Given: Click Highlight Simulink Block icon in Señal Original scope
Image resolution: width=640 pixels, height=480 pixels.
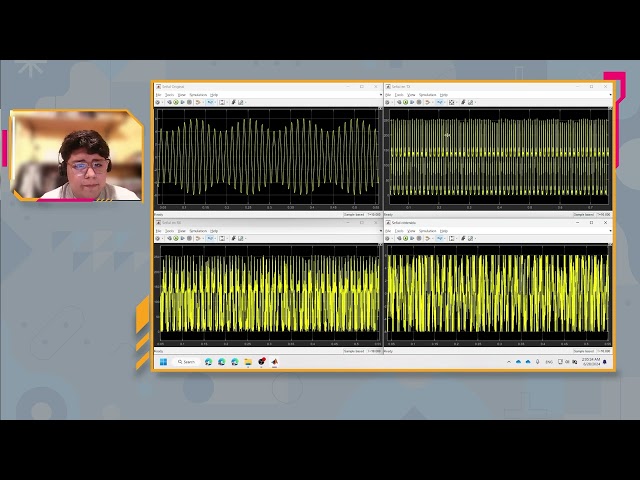Looking at the screenshot, I should point(198,102).
